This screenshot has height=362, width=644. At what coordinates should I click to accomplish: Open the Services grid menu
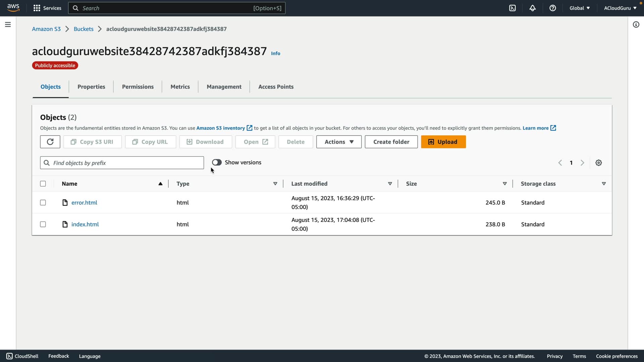pos(47,8)
